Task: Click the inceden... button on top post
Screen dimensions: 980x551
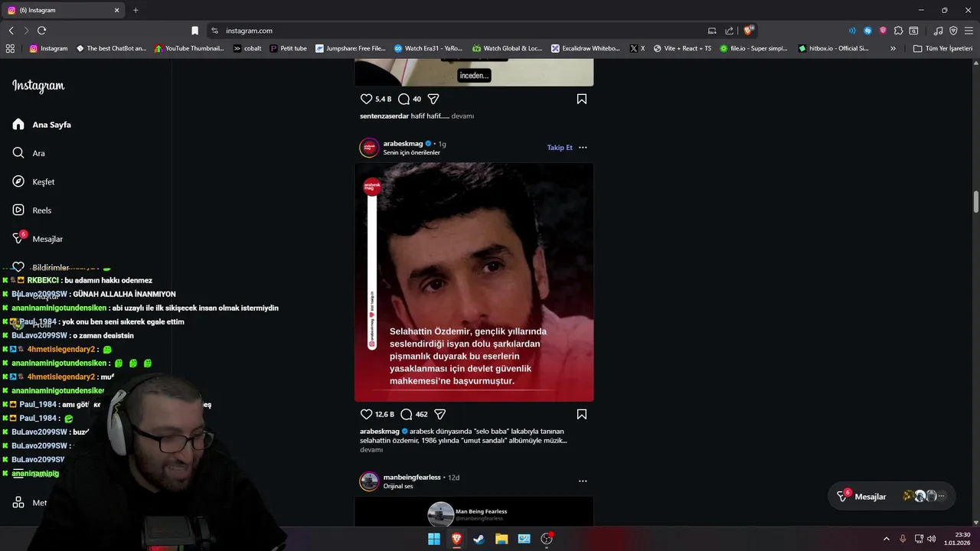Action: pyautogui.click(x=474, y=76)
